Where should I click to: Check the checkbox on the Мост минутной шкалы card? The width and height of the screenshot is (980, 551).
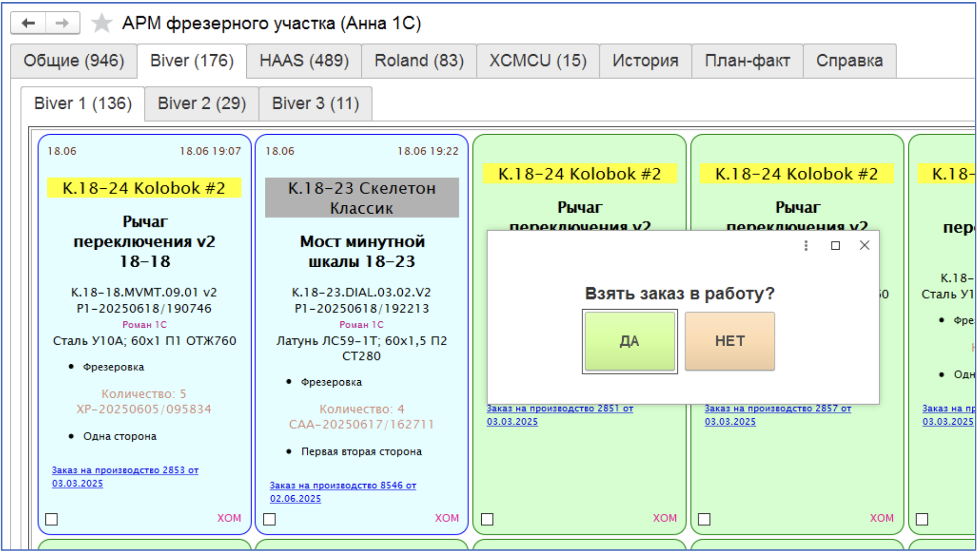[x=269, y=520]
